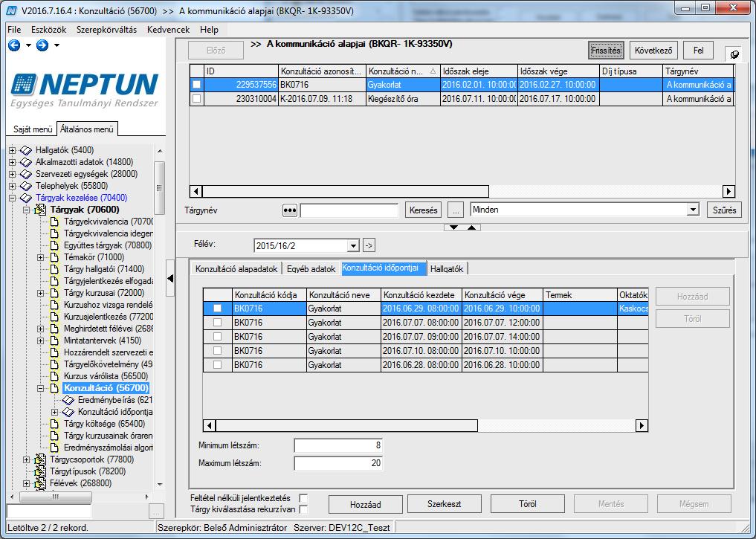756x539 pixels.
Task: Click the Tárgynév search input field
Action: [349, 210]
